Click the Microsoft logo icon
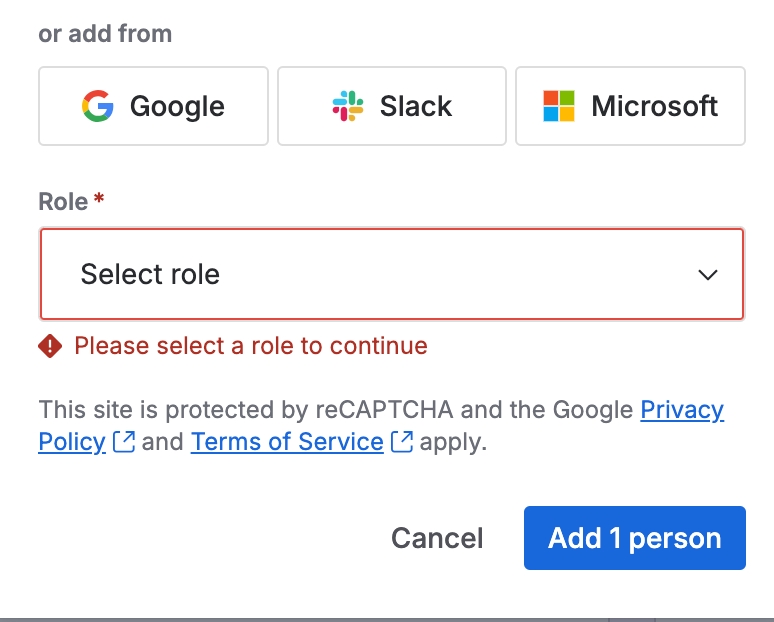The width and height of the screenshot is (774, 622). pos(559,106)
